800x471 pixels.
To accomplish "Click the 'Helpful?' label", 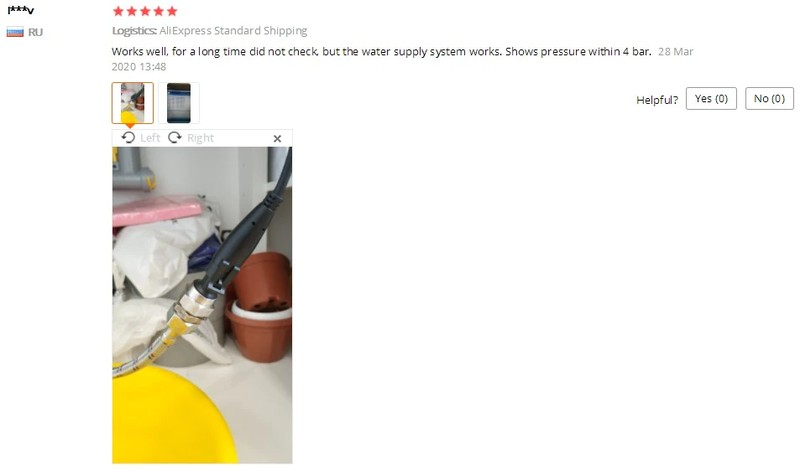I will pos(657,100).
